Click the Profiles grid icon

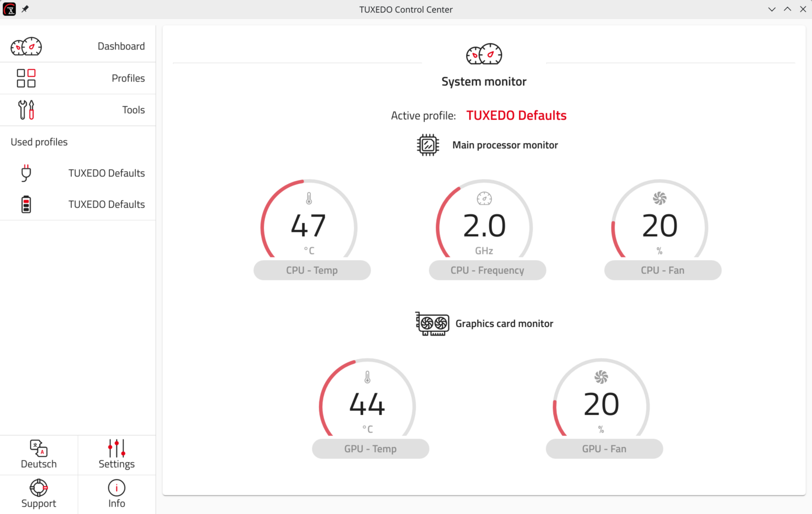[26, 78]
